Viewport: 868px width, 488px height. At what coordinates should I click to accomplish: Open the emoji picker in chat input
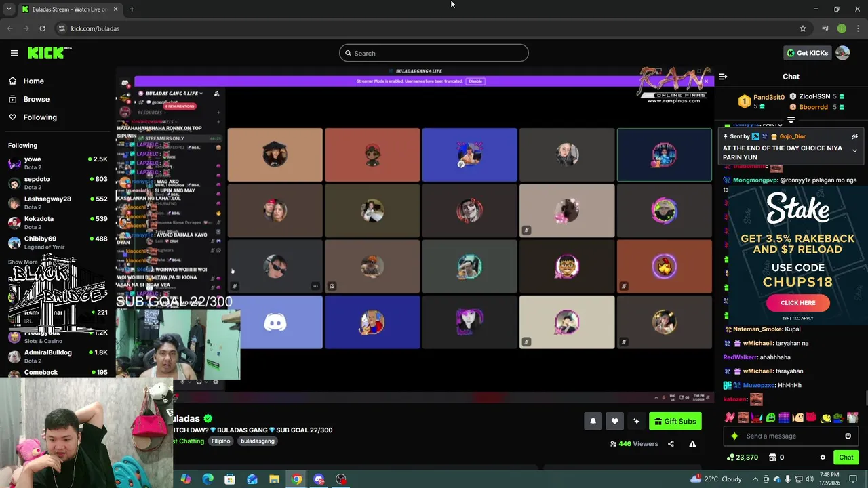click(848, 436)
